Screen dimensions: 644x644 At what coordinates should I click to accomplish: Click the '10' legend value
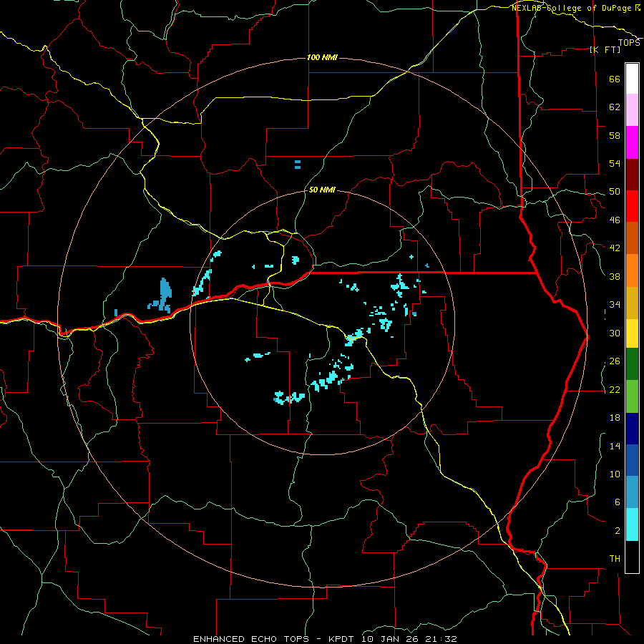point(615,474)
